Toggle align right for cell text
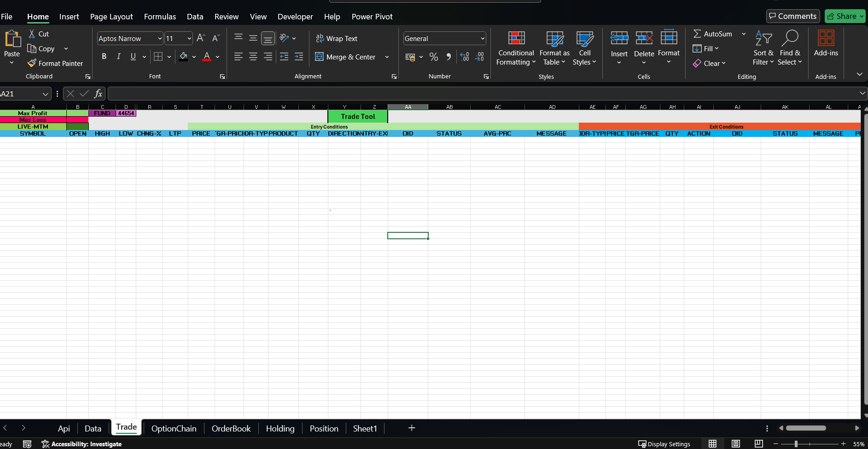The image size is (868, 449). pos(268,57)
